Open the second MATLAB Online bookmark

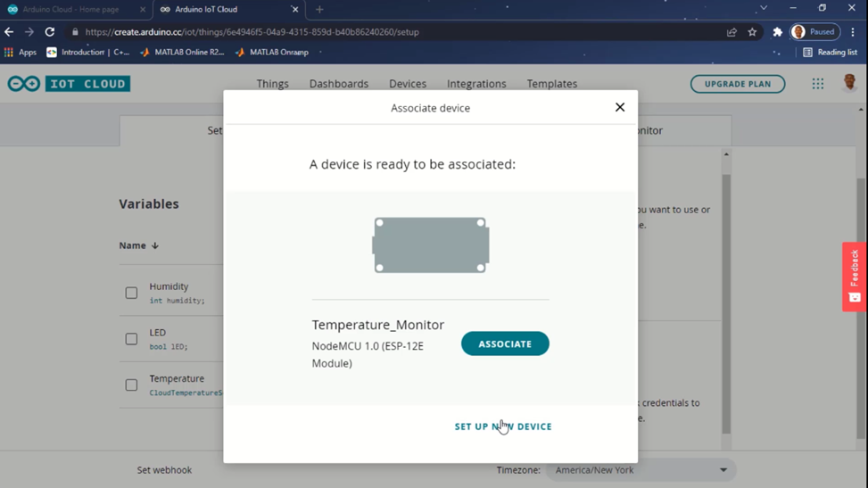point(272,52)
